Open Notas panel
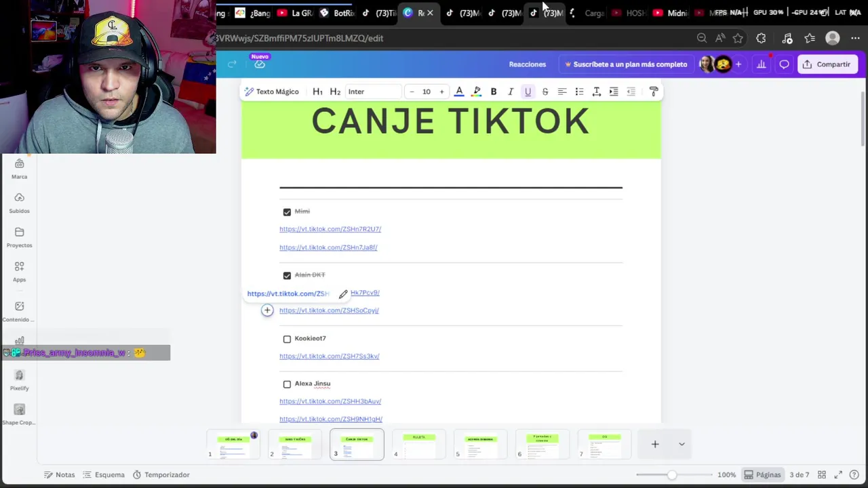Screen dimensions: 868x488 pyautogui.click(x=59, y=474)
